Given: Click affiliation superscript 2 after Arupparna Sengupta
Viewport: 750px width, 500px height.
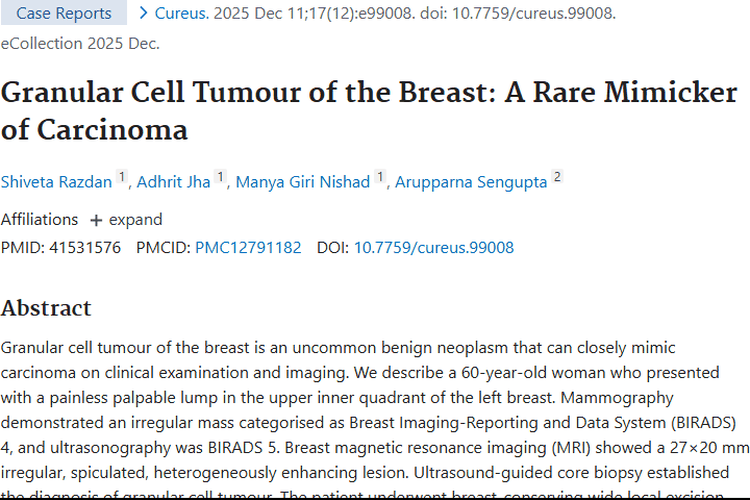Looking at the screenshot, I should coord(557,177).
